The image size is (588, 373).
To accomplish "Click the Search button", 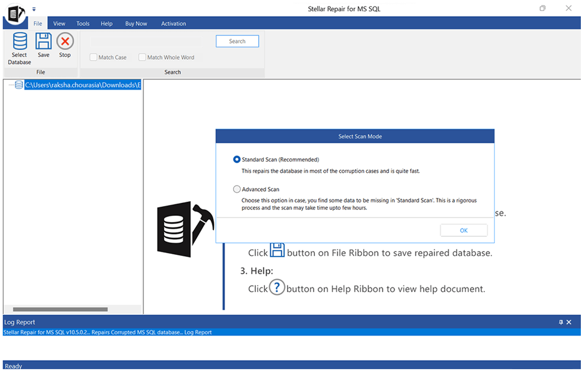I will pyautogui.click(x=237, y=41).
